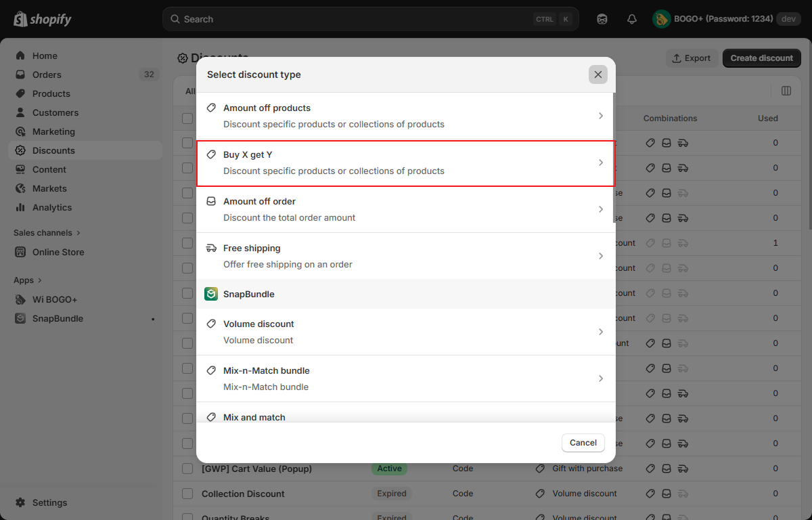
Task: Click the Discounts page heading icon
Action: coord(183,58)
